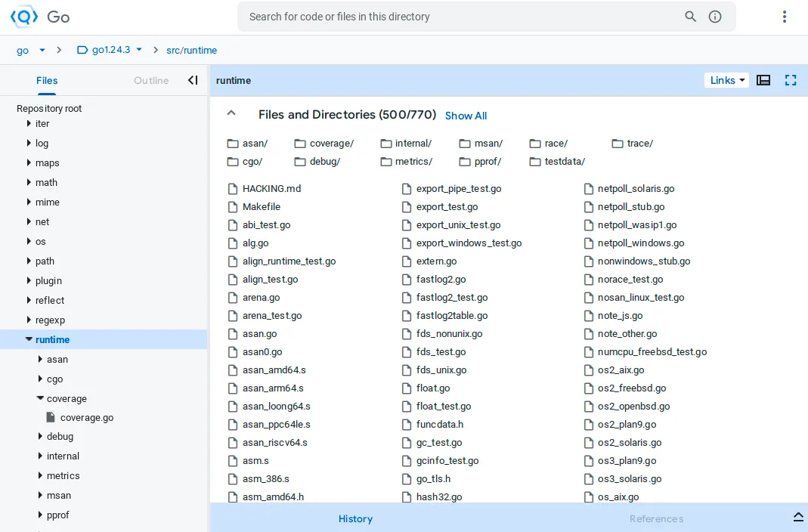Collapse the coverage folder in the tree
The height and width of the screenshot is (532, 808).
(x=40, y=398)
